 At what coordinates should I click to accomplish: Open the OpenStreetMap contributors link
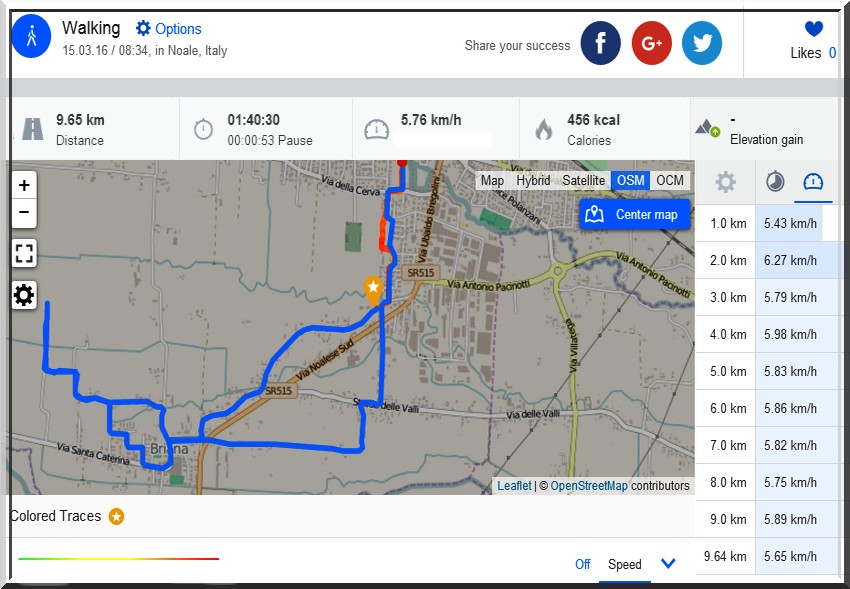(x=589, y=486)
